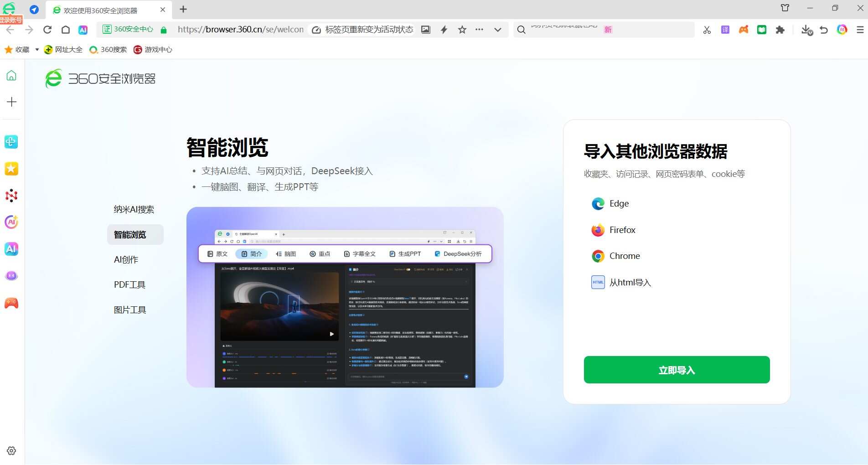Click the 收藏 bookmarks star
The width and height of the screenshot is (868, 465).
pyautogui.click(x=9, y=50)
